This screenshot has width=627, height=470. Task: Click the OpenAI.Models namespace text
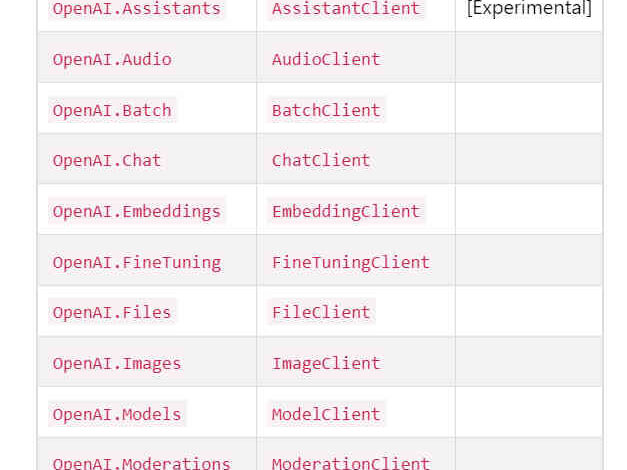point(117,414)
